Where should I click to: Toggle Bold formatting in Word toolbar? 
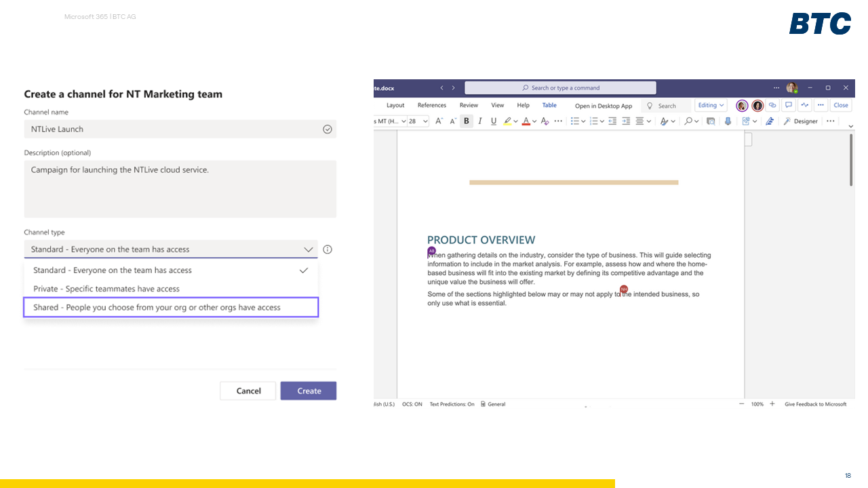[467, 121]
